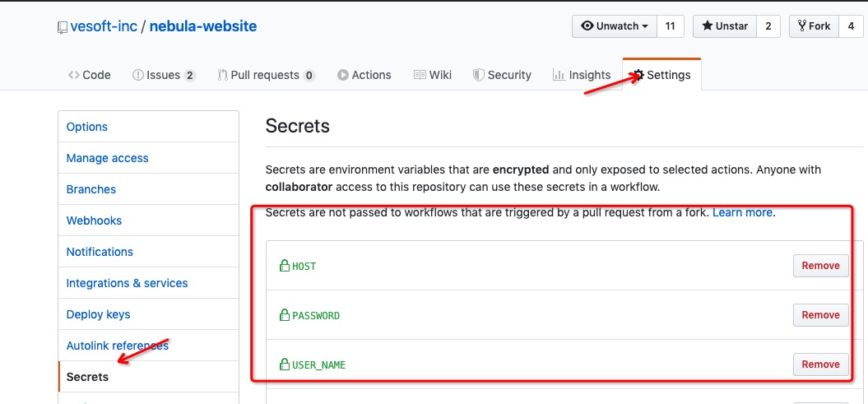Open the vesoft-inc organization link
Image resolution: width=868 pixels, height=404 pixels.
tap(104, 26)
